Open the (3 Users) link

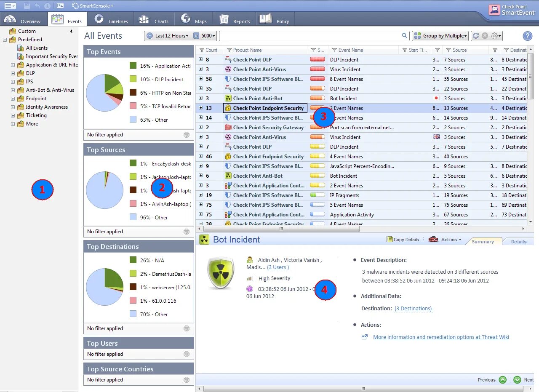point(278,267)
